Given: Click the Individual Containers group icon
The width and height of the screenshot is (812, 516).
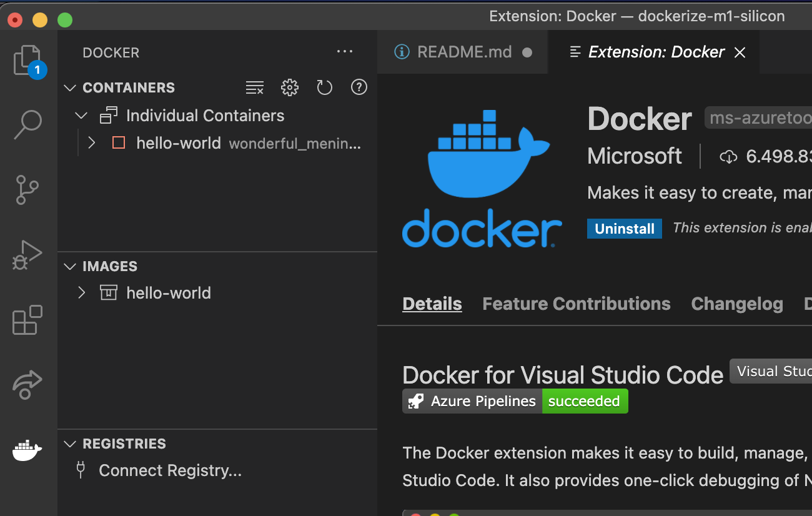Looking at the screenshot, I should [109, 116].
